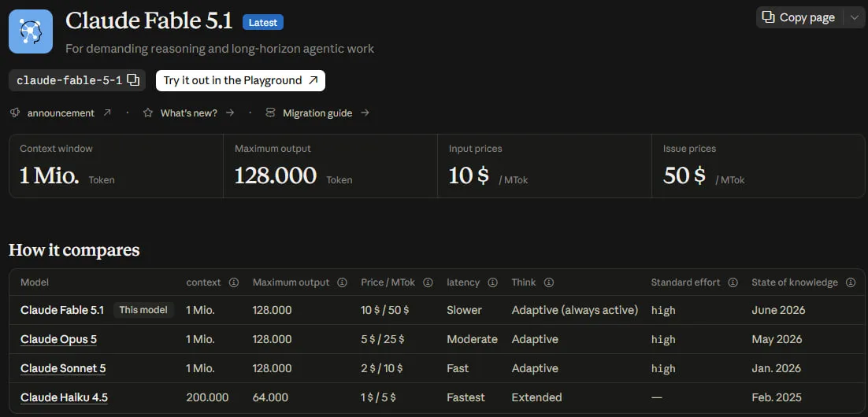Copy the claude-fable-5-1 model ID icon
The image size is (868, 417).
pos(133,80)
